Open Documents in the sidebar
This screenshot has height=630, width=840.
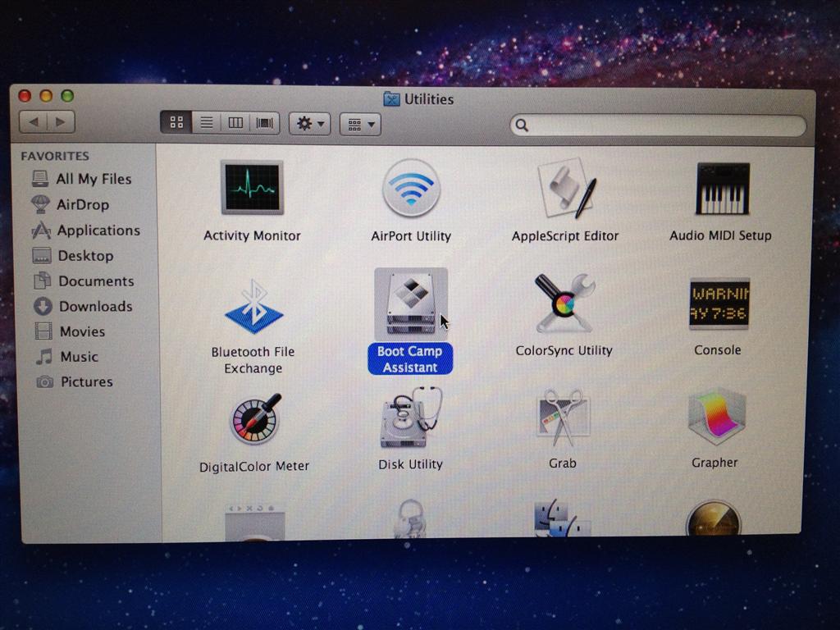point(84,281)
